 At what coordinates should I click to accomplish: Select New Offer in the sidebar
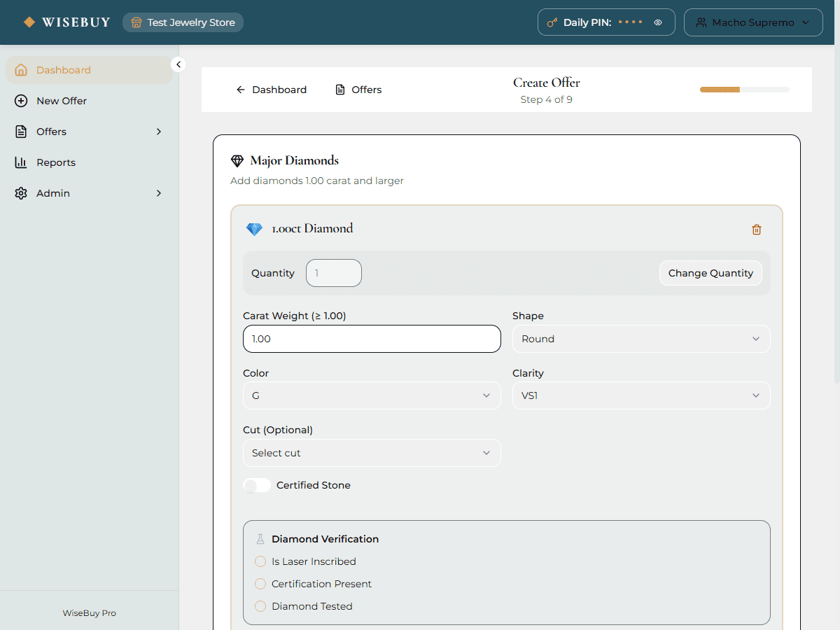point(62,101)
